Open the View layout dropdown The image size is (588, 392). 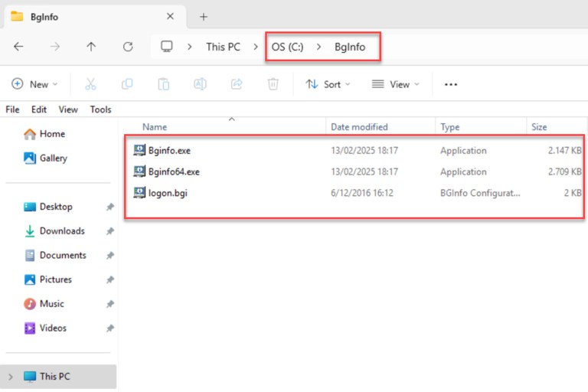395,84
